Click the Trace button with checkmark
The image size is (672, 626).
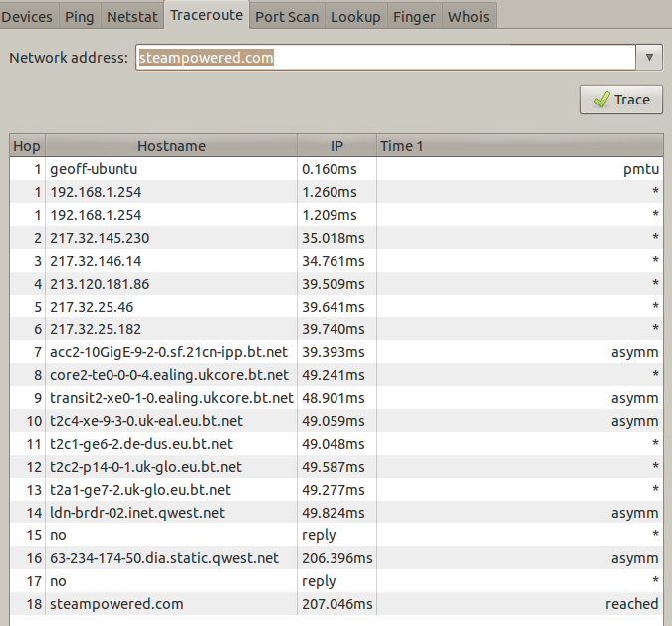[x=621, y=100]
